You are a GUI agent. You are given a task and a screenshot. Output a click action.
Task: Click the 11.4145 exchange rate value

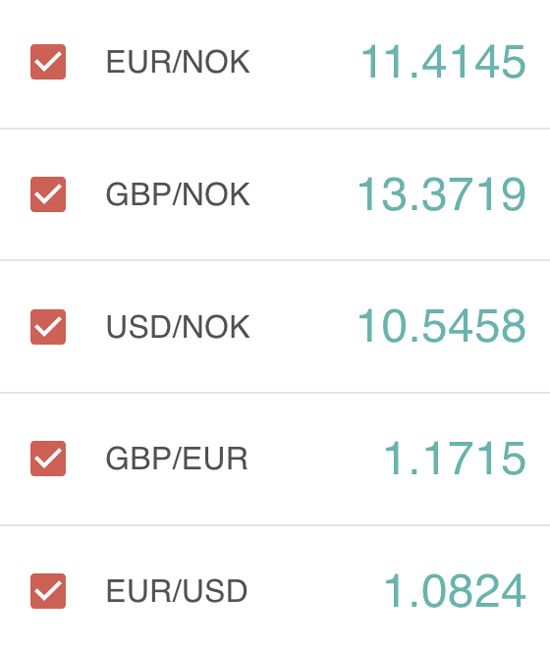pyautogui.click(x=443, y=62)
